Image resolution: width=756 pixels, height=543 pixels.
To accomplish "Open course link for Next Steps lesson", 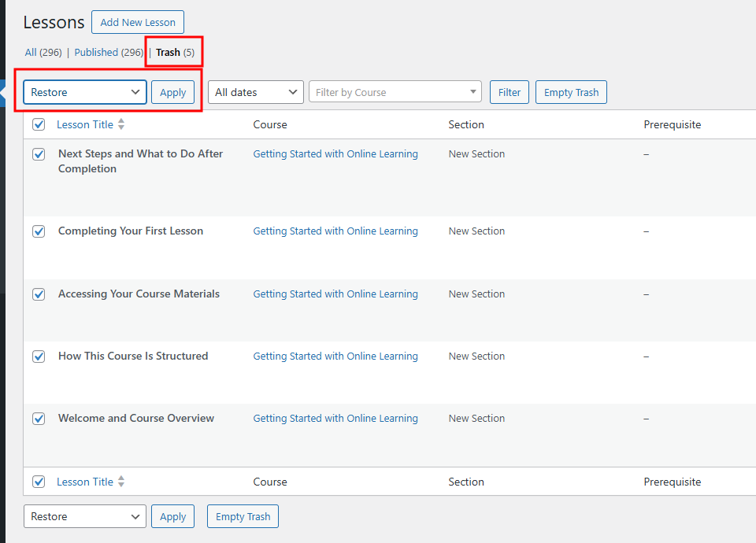I will click(x=335, y=154).
